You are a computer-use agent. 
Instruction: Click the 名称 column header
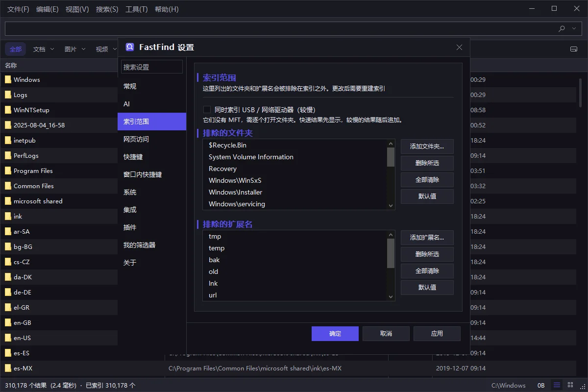pyautogui.click(x=11, y=65)
